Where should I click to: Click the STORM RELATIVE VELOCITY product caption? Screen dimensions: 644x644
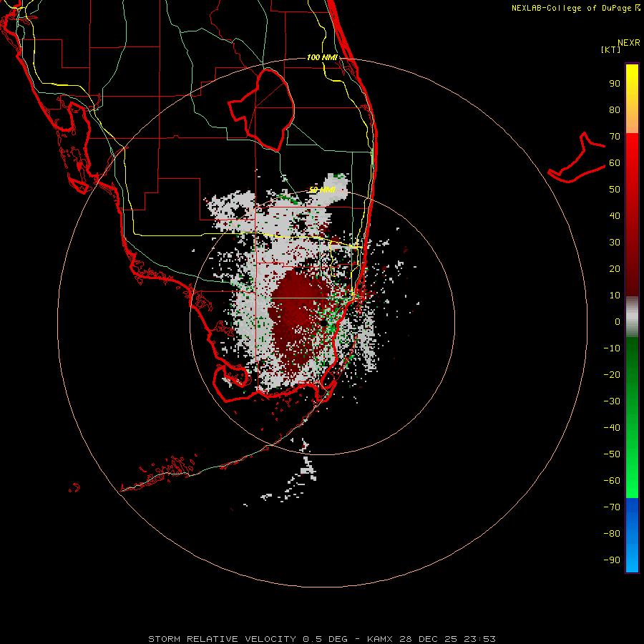[x=222, y=639]
